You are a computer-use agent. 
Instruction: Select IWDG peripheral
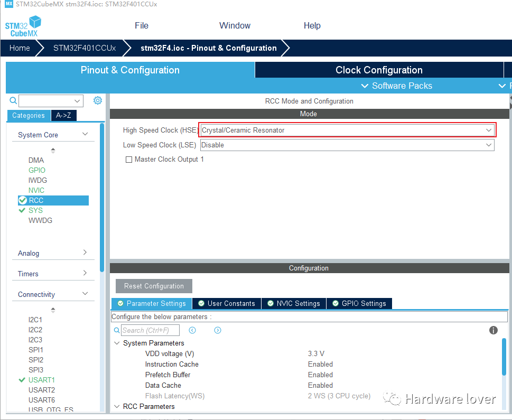38,180
